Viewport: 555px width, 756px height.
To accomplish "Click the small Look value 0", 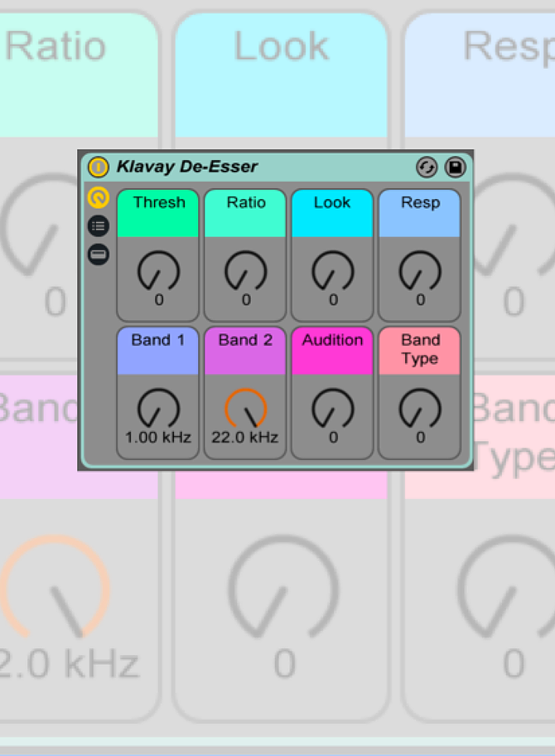I will [x=333, y=300].
